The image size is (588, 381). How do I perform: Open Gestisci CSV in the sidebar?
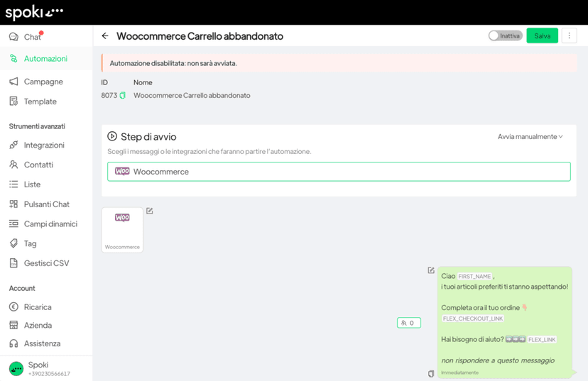click(46, 263)
